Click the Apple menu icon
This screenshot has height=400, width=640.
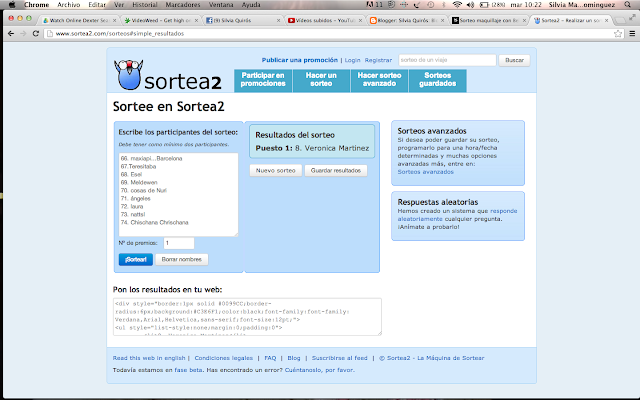click(x=12, y=4)
